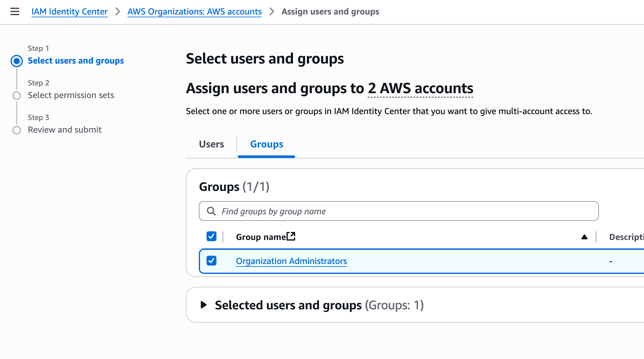
Task: Click Assign users and groups breadcrumb text
Action: tap(330, 12)
